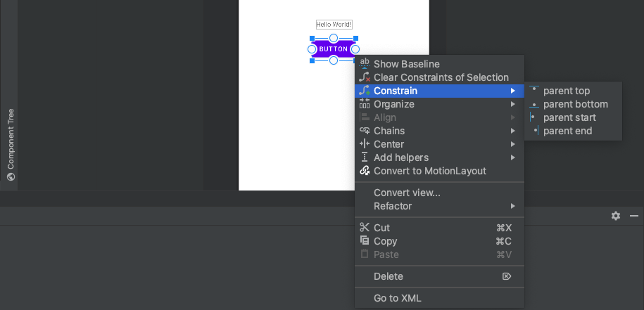Viewport: 644px width, 310px height.
Task: Click the parent end constraint icon
Action: click(x=536, y=131)
